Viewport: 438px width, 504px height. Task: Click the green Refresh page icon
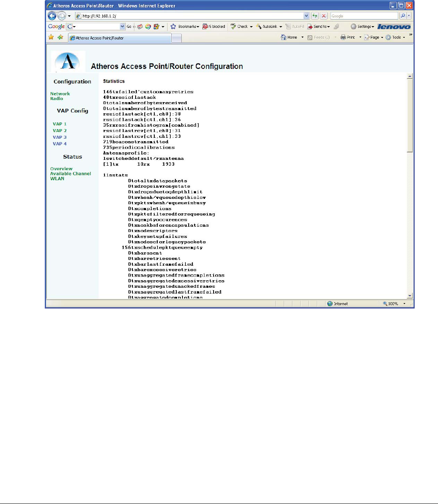pyautogui.click(x=315, y=16)
